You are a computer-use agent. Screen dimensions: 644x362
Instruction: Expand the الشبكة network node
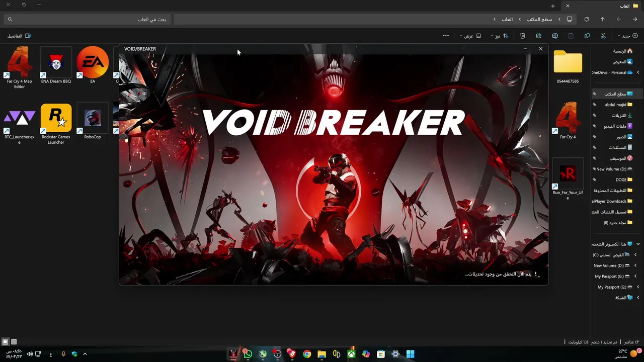(638, 298)
